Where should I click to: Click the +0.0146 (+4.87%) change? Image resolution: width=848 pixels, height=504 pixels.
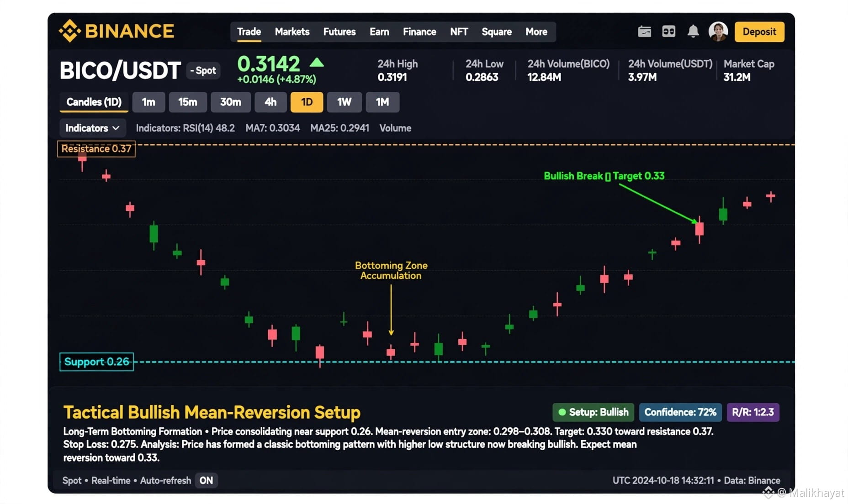[x=276, y=79]
